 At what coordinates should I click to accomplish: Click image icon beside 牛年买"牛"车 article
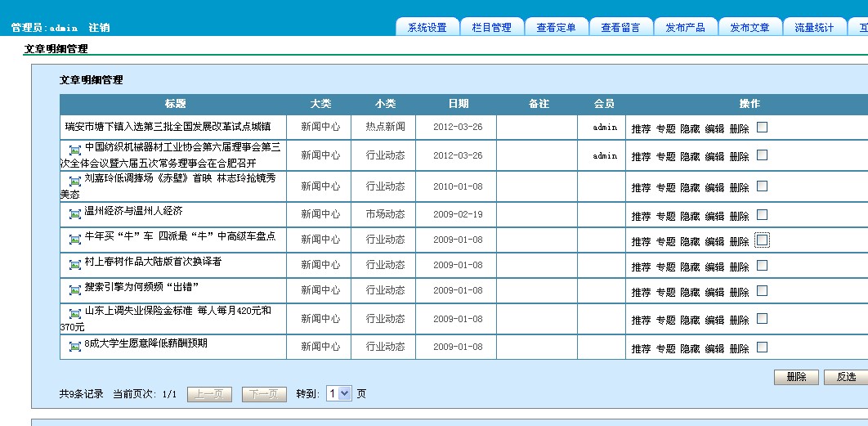pos(75,239)
